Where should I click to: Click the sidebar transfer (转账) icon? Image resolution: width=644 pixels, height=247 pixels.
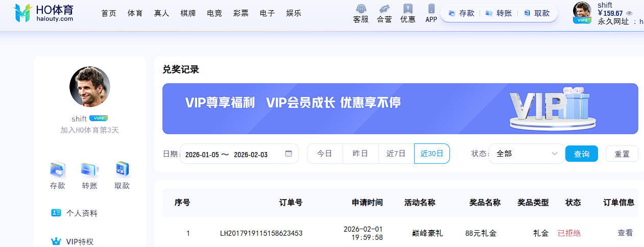coord(89,169)
